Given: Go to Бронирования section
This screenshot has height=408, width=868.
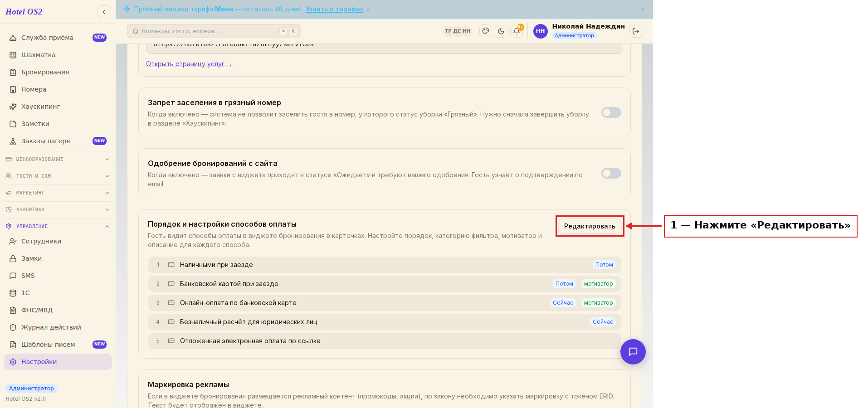Looking at the screenshot, I should pyautogui.click(x=58, y=72).
